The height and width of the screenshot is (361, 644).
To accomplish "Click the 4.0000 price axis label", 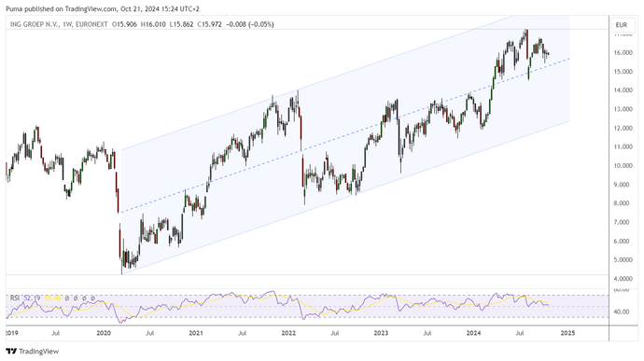I will coord(623,279).
